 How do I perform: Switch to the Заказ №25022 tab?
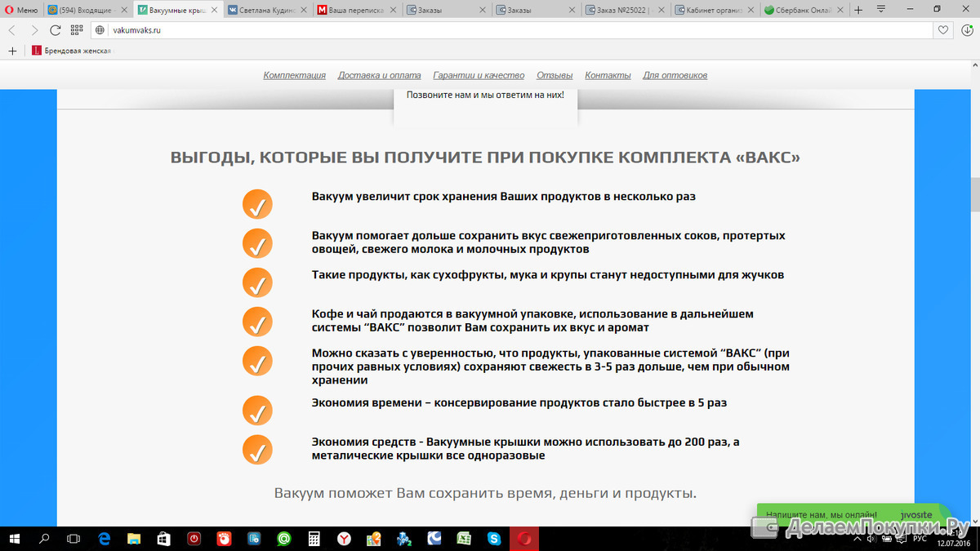624,11
